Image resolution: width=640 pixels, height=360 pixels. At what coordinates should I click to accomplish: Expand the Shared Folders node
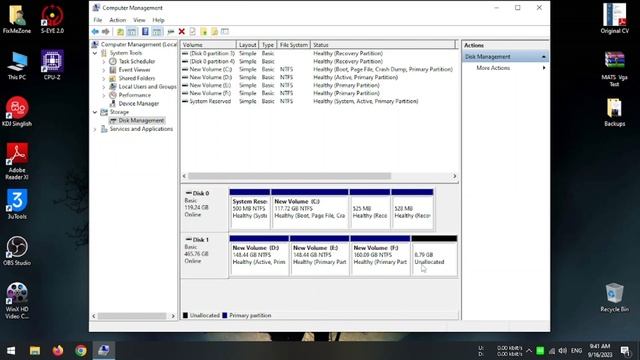[104, 78]
